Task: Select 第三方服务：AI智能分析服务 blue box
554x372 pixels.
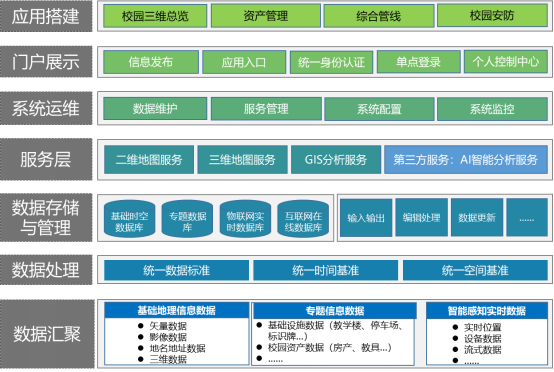Action: 466,160
